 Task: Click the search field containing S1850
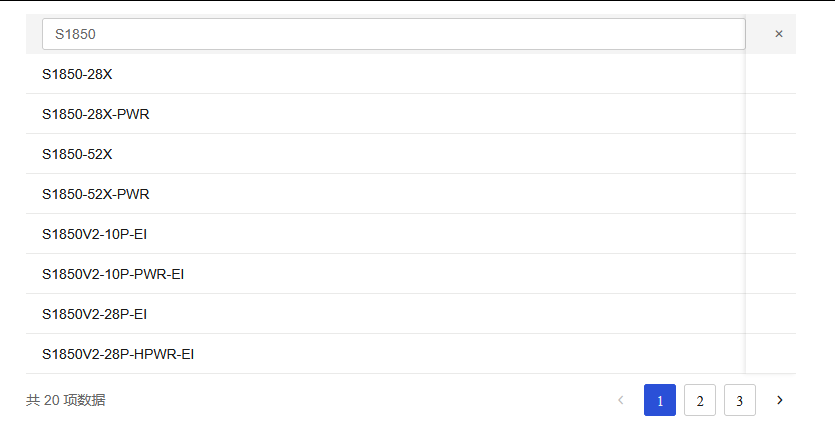click(x=393, y=34)
